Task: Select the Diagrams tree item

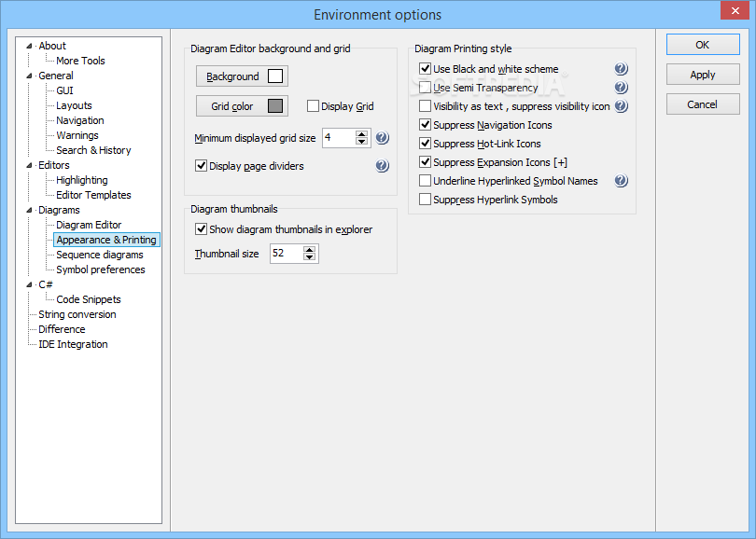Action: pos(60,210)
